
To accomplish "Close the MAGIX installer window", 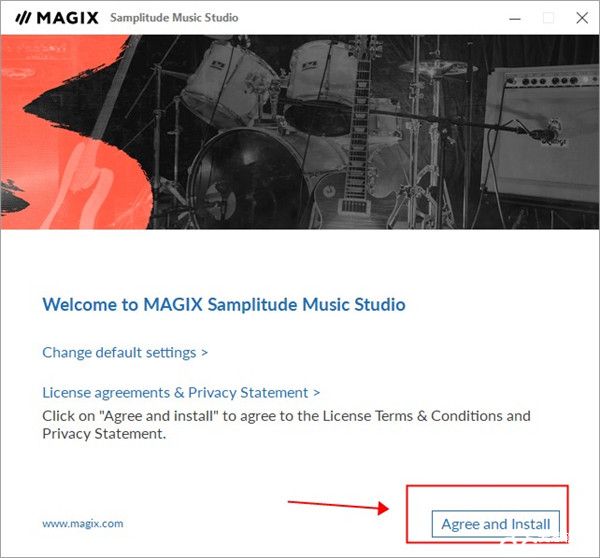I will 582,18.
